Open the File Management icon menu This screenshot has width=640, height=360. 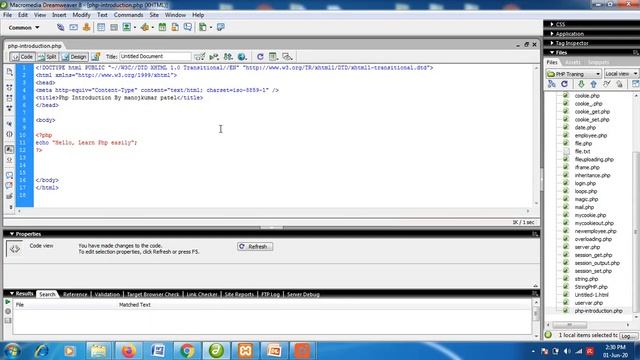click(228, 57)
